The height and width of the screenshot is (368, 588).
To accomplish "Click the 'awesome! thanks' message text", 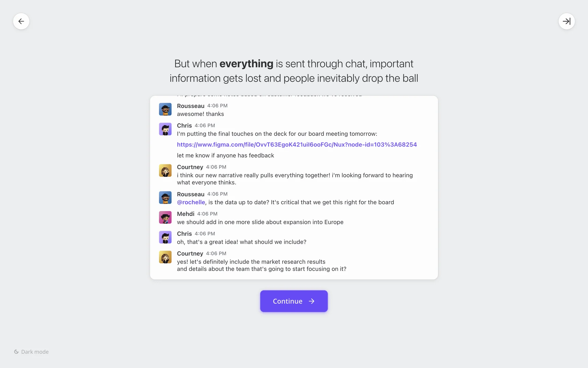I will pos(200,114).
